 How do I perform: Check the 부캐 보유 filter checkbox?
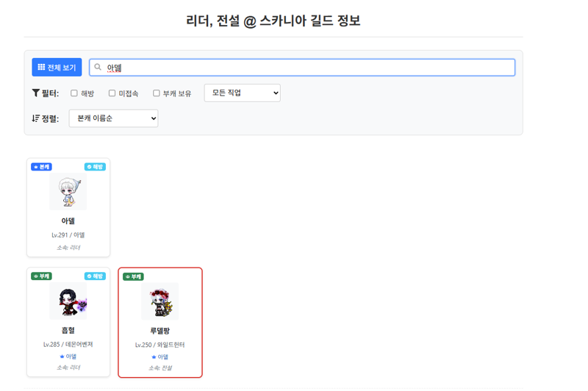157,93
